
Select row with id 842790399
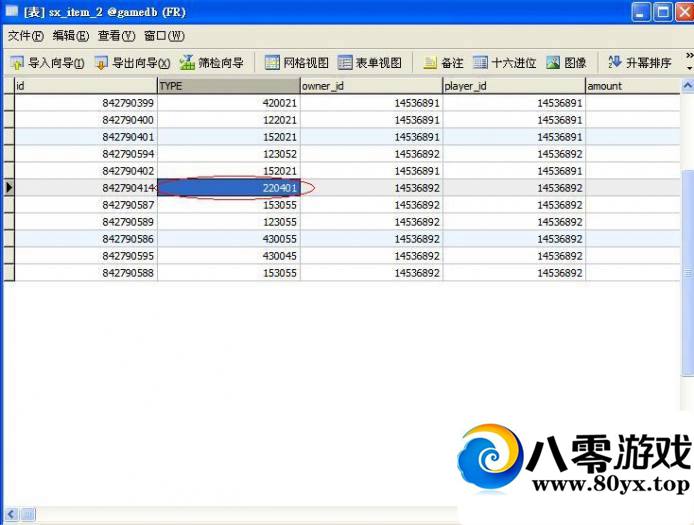(85, 103)
